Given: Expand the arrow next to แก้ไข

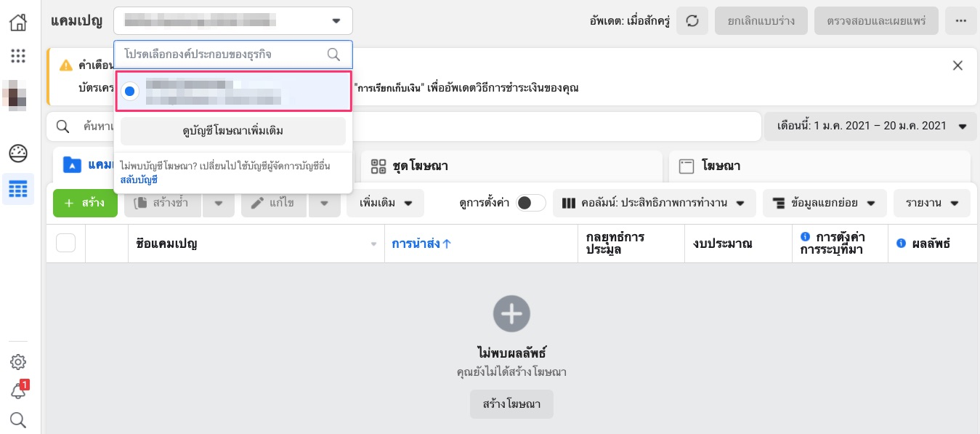Looking at the screenshot, I should pyautogui.click(x=325, y=203).
